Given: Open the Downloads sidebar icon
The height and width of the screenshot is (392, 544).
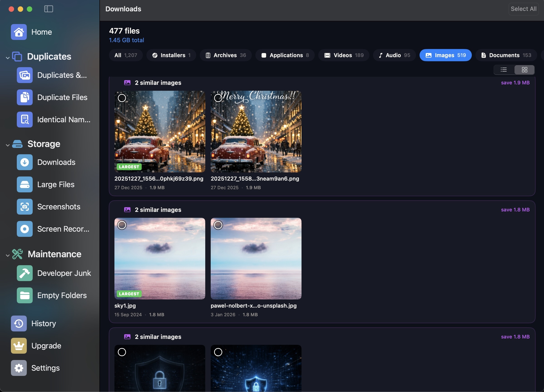Looking at the screenshot, I should tap(25, 162).
